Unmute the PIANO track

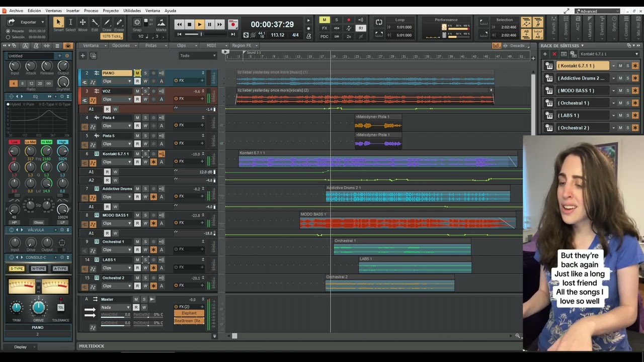137,73
